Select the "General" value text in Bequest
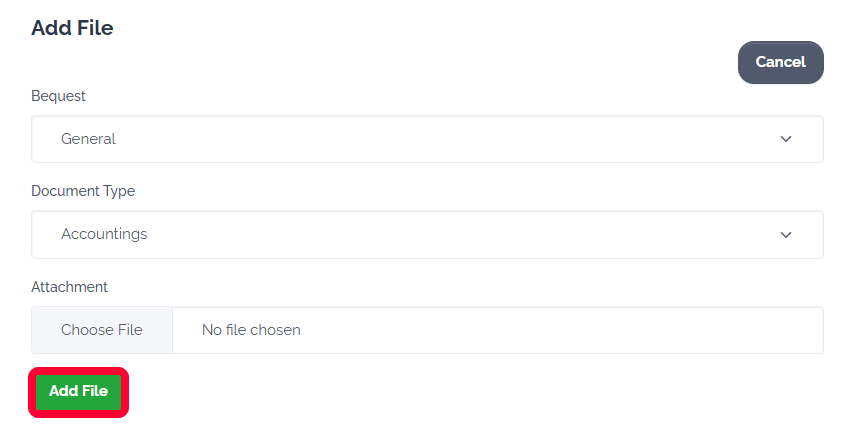Viewport: 858px width, 436px height. point(88,139)
